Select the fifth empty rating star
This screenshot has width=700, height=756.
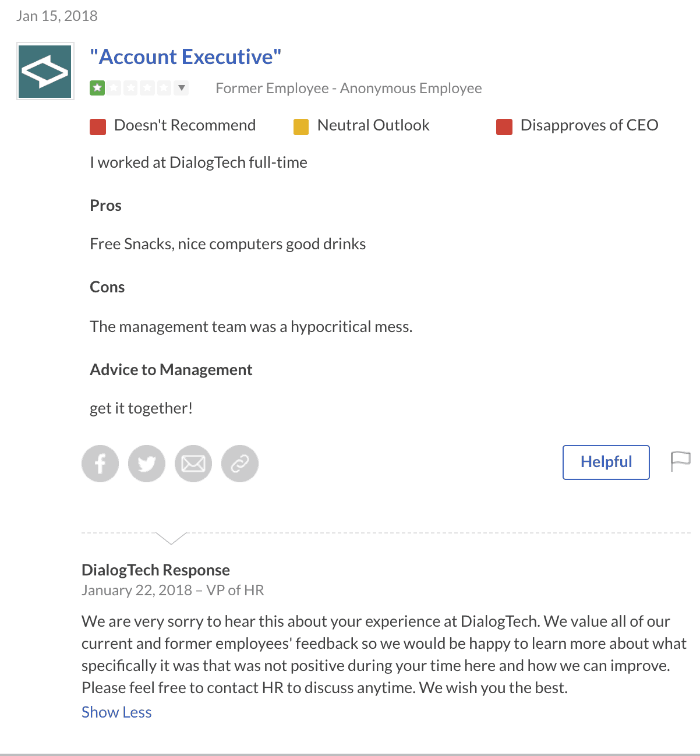point(164,88)
